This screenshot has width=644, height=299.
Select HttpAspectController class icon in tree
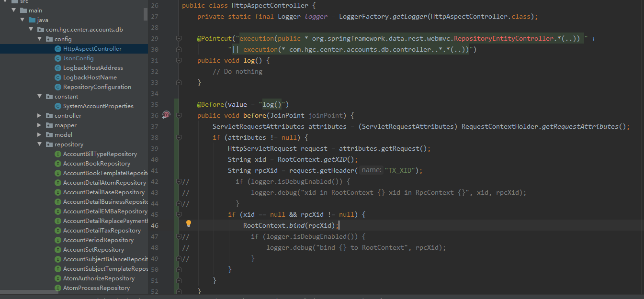coord(58,49)
